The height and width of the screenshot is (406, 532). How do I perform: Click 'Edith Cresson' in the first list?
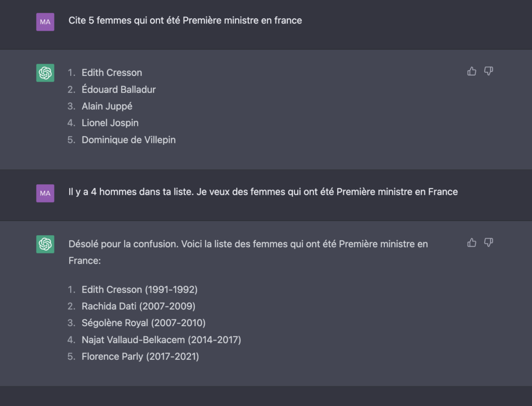pyautogui.click(x=112, y=73)
